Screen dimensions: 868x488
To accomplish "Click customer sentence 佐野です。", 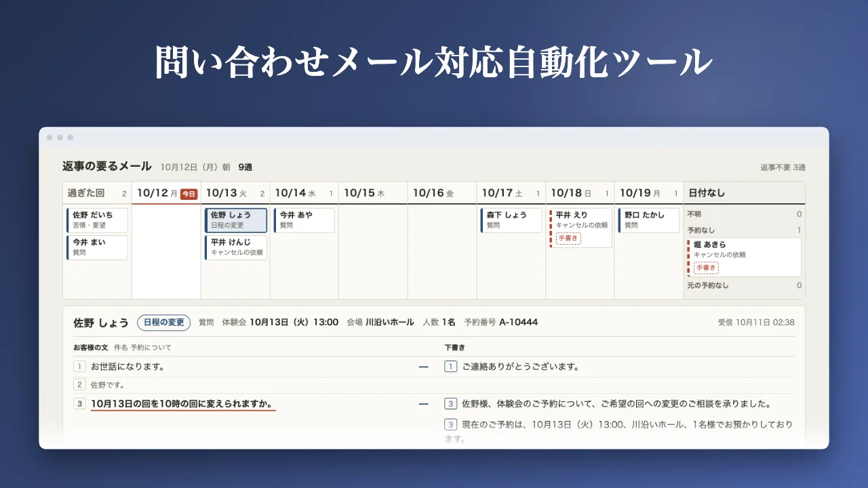I will coord(107,384).
